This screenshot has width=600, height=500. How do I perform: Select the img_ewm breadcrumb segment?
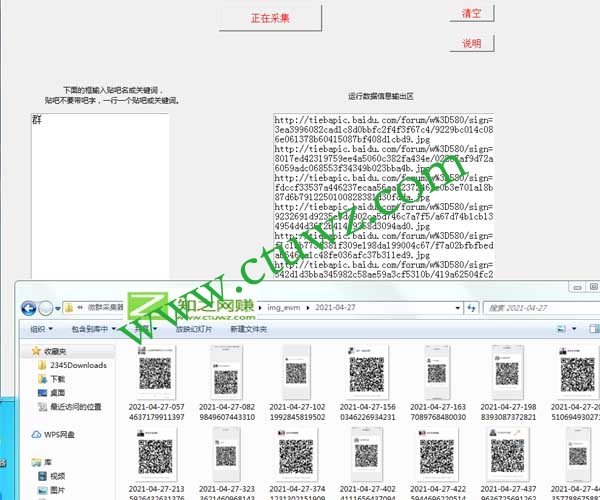(284, 308)
